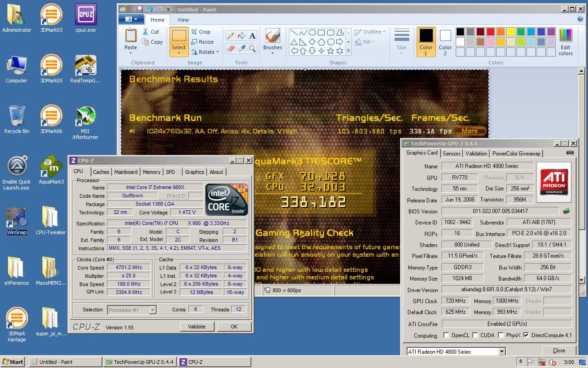Image resolution: width=588 pixels, height=368 pixels.
Task: Switch to Untitled - Paint taskbar button
Action: [x=65, y=362]
